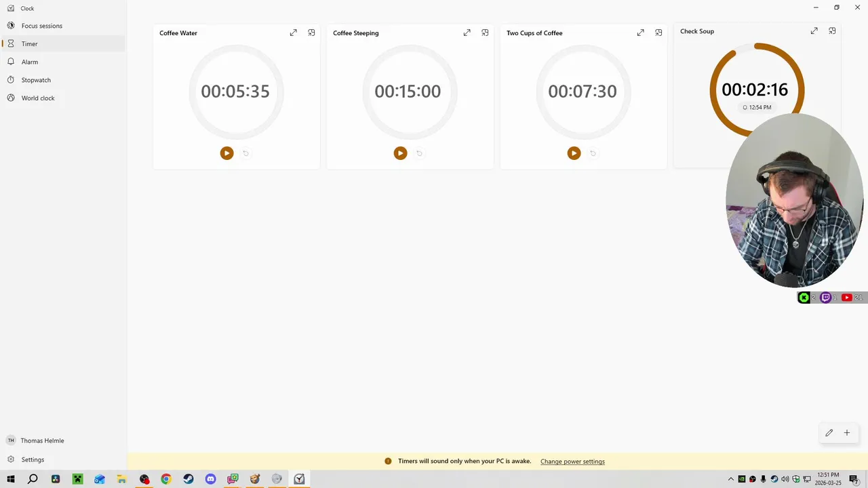Go to the Alarm page

(x=63, y=62)
